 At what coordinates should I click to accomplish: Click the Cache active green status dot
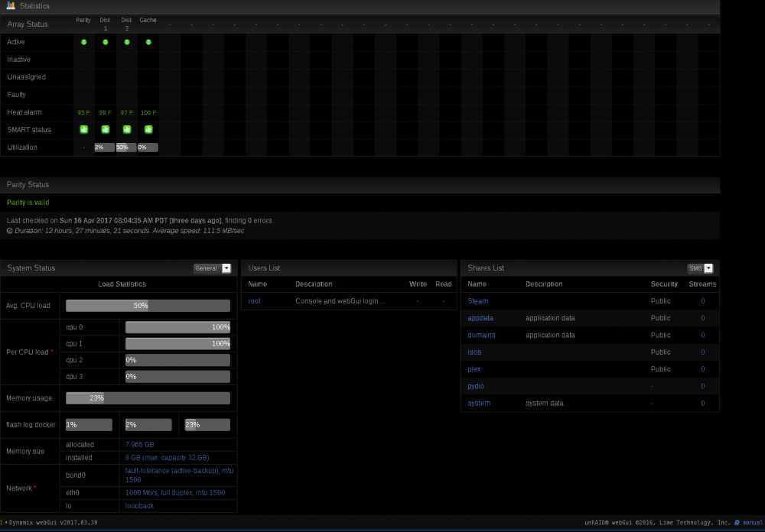pos(148,42)
